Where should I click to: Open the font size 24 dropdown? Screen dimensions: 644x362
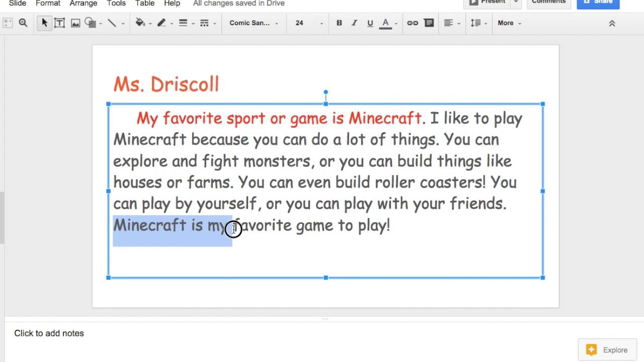309,23
